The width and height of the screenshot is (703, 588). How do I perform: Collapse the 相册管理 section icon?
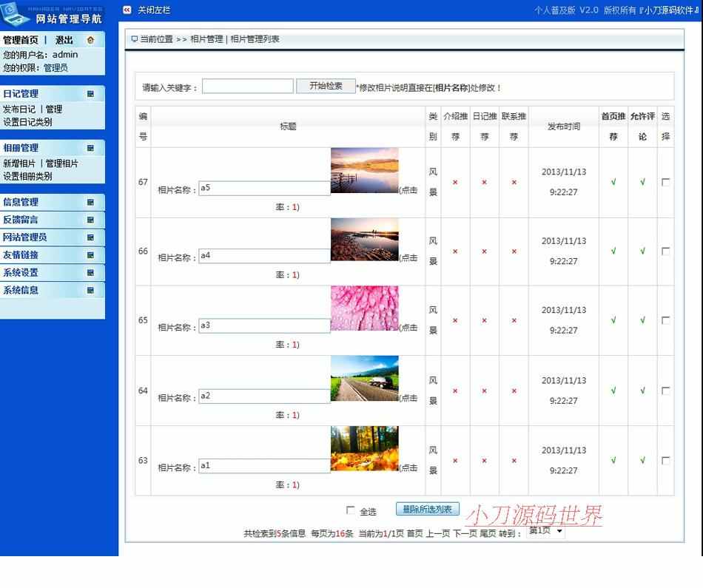[x=90, y=148]
